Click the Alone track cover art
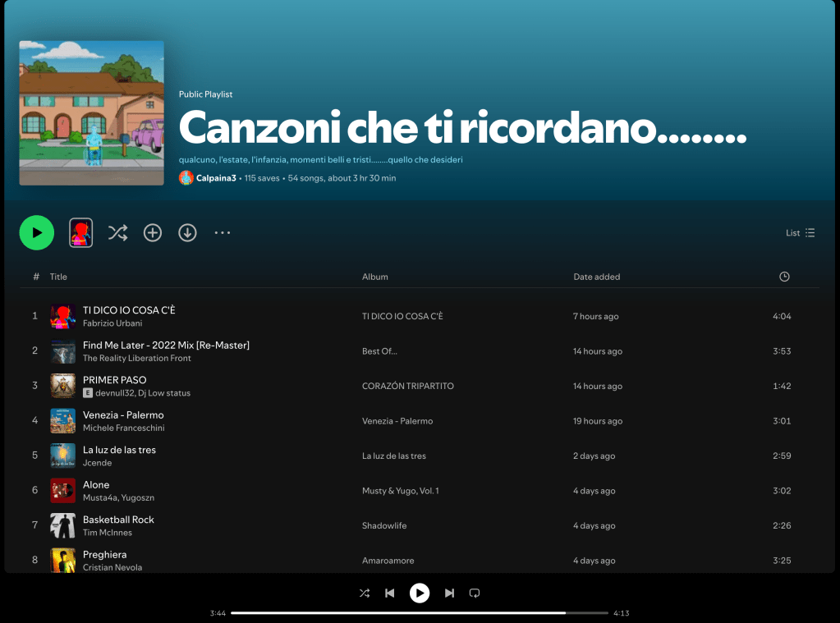 tap(62, 491)
